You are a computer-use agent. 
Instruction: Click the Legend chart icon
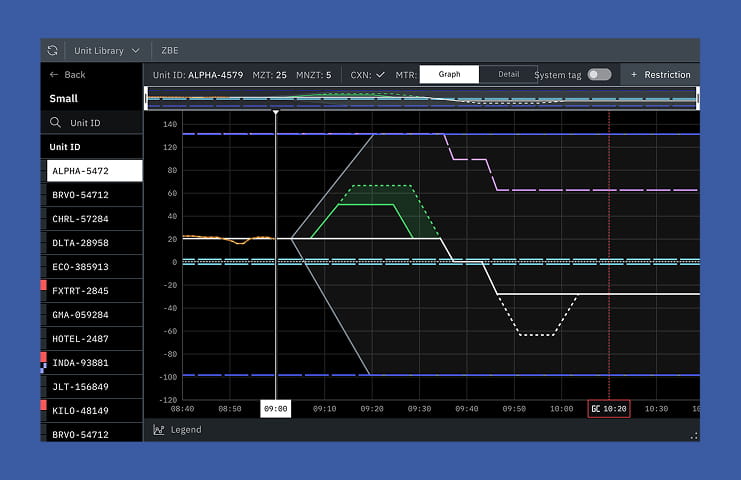[159, 430]
